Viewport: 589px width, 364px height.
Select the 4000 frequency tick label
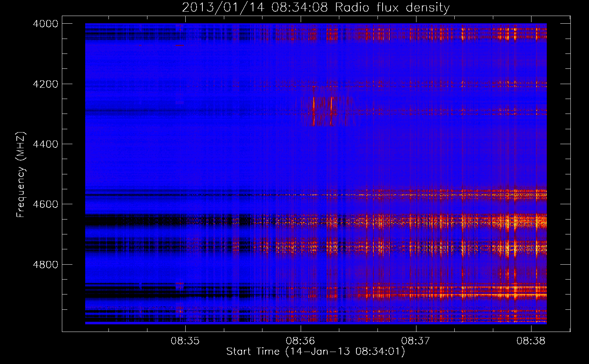click(x=46, y=24)
